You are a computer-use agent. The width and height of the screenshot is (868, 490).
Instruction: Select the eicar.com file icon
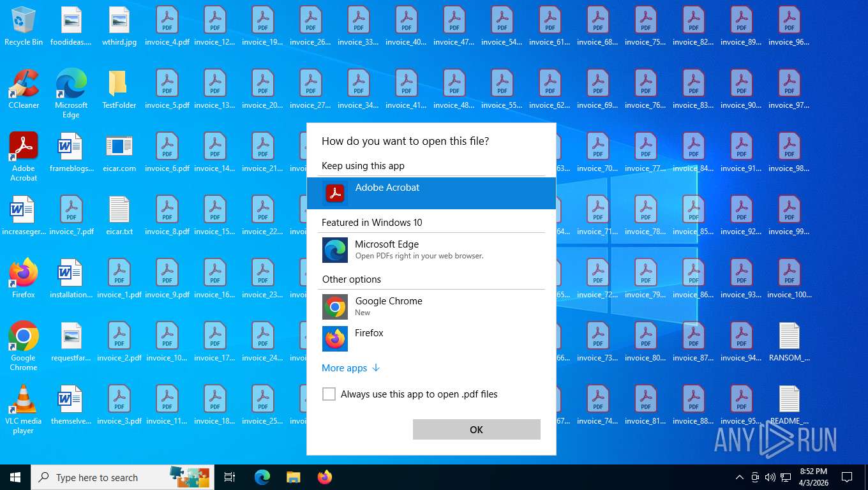point(119,152)
